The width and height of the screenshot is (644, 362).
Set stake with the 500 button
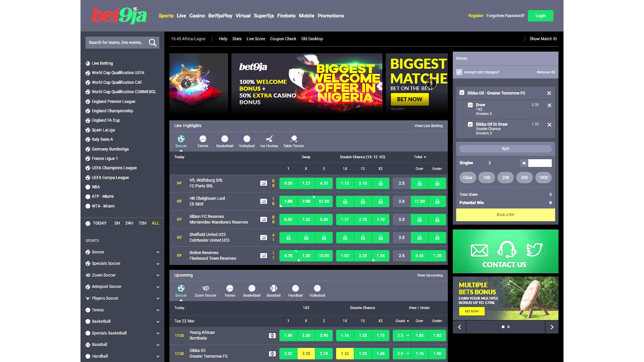tap(525, 178)
